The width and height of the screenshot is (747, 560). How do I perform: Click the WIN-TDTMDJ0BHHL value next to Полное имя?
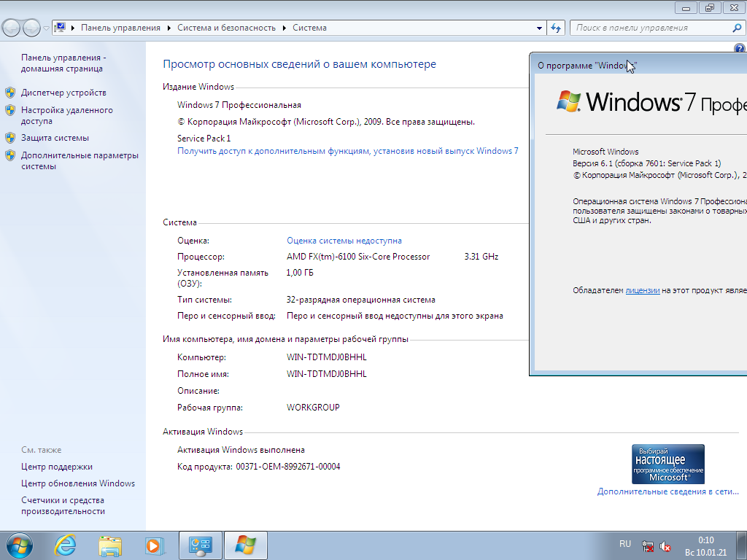click(326, 374)
